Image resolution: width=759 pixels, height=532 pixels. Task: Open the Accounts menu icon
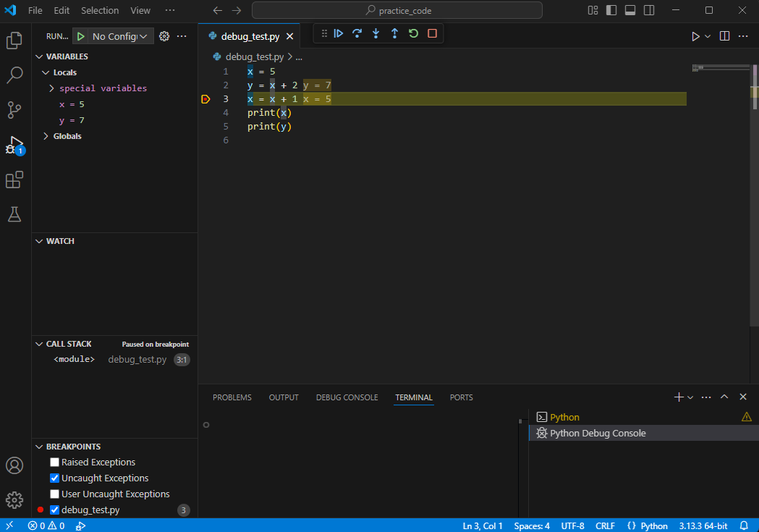14,465
